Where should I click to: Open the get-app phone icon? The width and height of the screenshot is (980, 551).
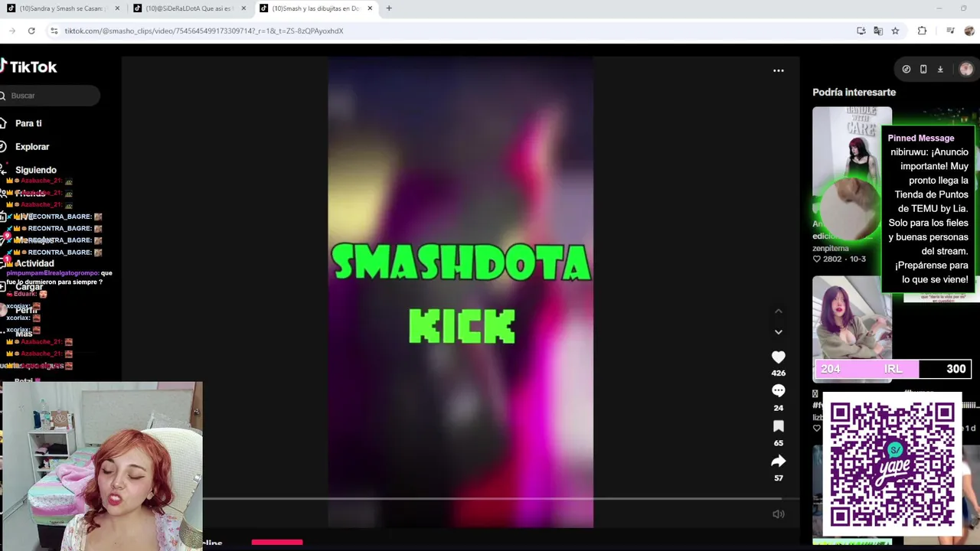[x=923, y=69]
